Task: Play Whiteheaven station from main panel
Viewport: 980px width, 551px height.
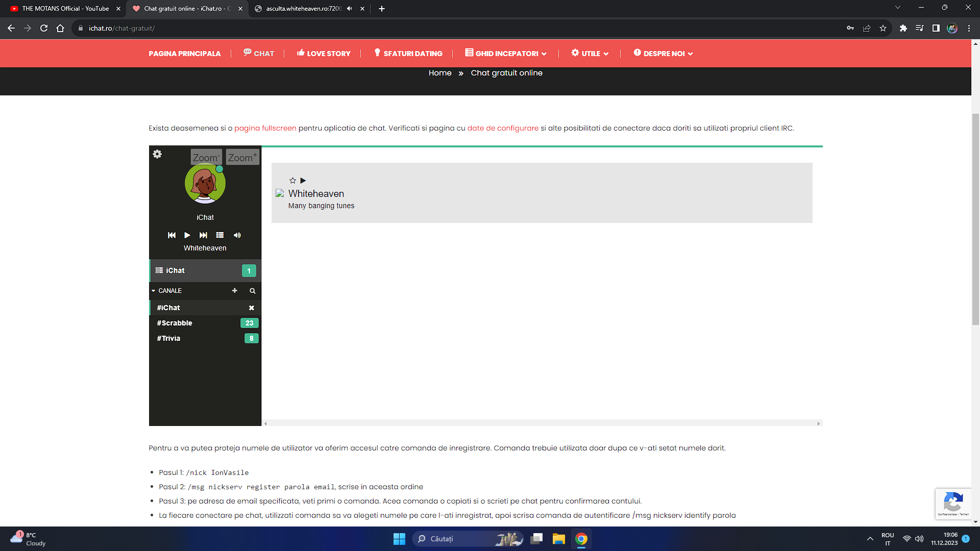Action: [303, 181]
